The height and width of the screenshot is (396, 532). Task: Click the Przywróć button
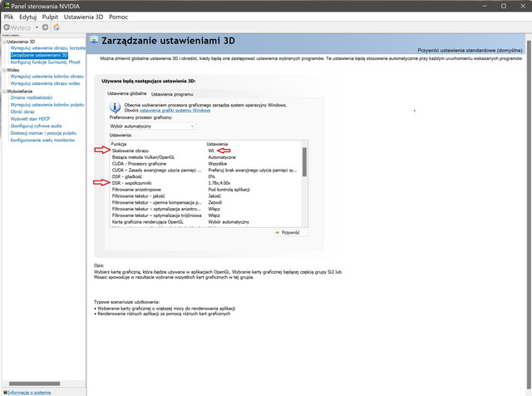pyautogui.click(x=291, y=233)
